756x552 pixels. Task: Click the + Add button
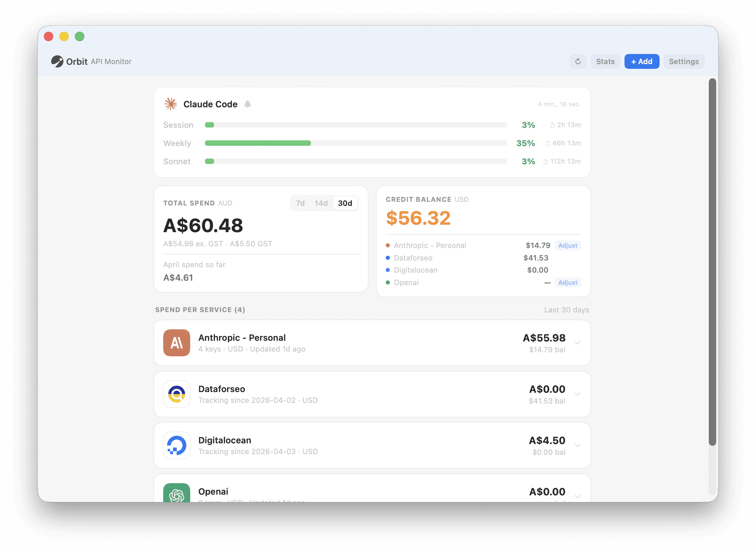point(642,61)
